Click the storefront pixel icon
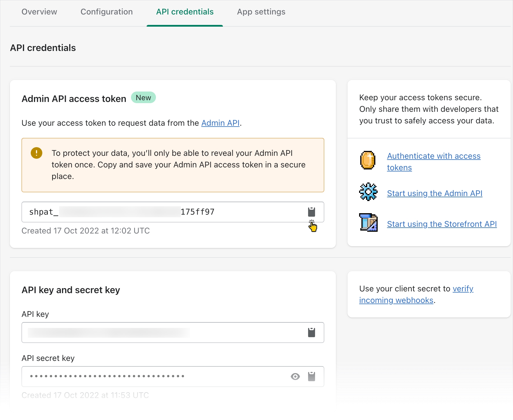The width and height of the screenshot is (513, 420). [x=368, y=222]
